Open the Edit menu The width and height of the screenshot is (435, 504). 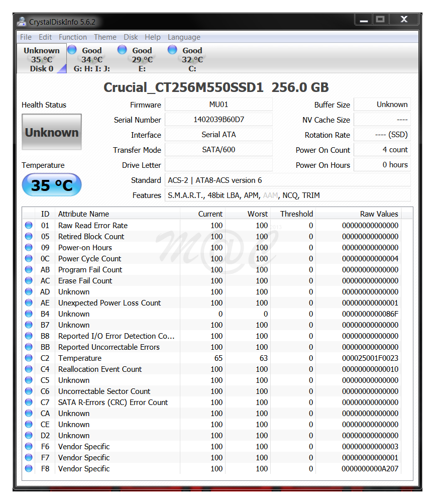click(45, 37)
